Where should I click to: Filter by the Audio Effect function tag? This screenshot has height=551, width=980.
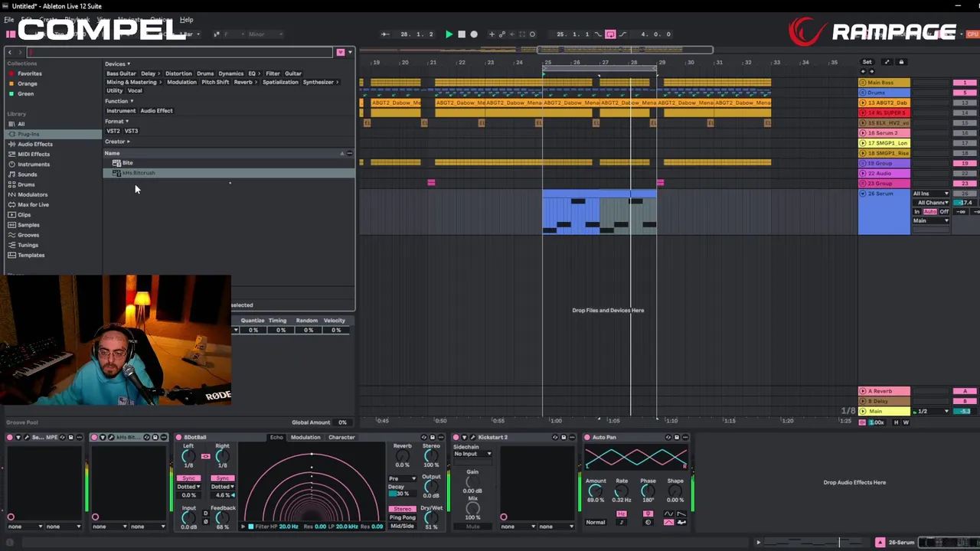(x=156, y=111)
